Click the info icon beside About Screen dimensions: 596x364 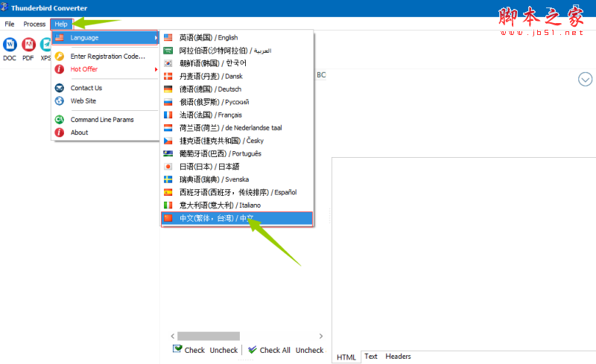pyautogui.click(x=60, y=132)
